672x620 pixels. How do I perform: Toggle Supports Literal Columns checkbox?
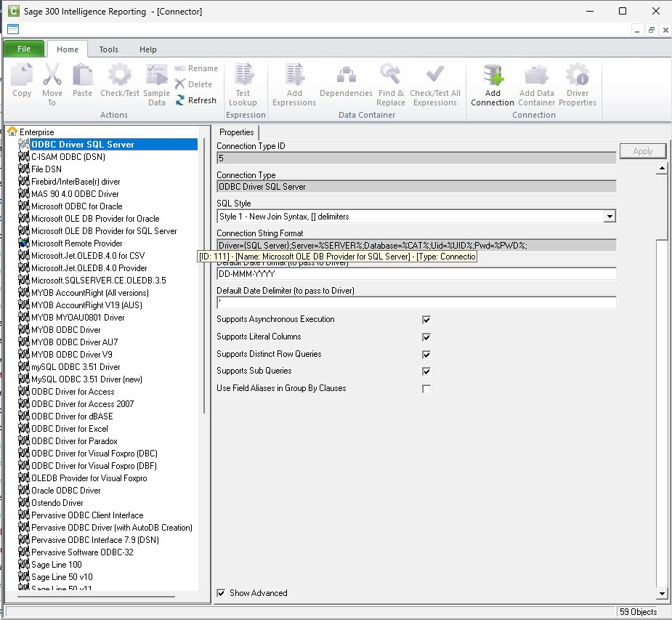[x=426, y=337]
